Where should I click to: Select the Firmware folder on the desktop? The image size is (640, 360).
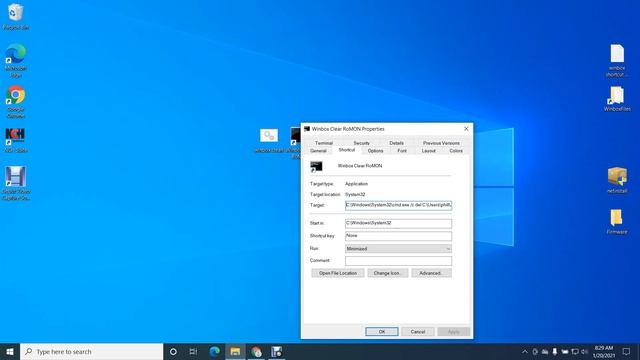click(x=617, y=221)
